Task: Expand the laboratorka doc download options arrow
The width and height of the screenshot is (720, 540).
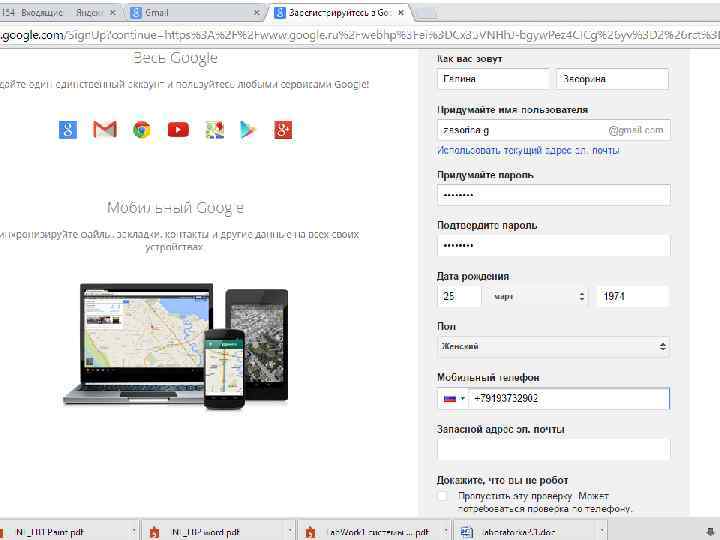Action: pos(602,532)
